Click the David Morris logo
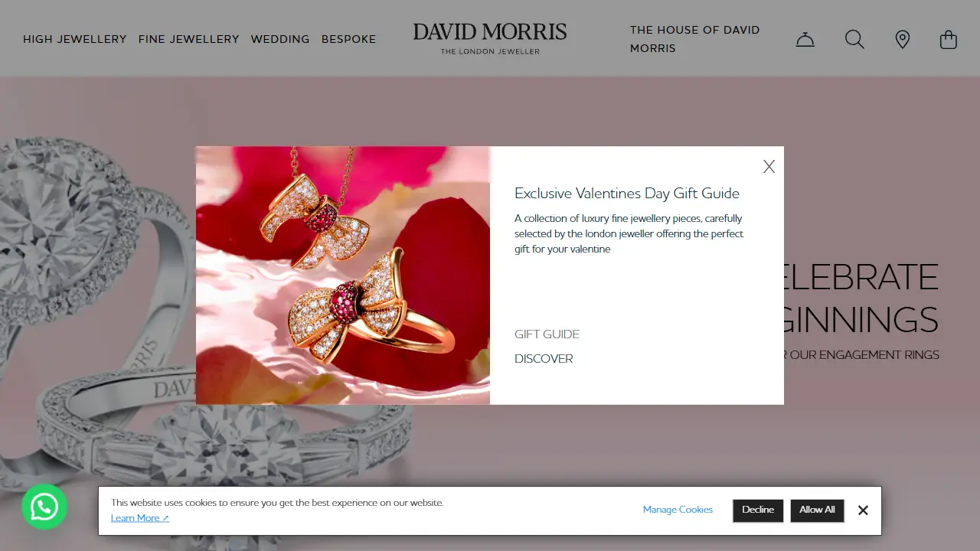980x551 pixels. (x=490, y=38)
